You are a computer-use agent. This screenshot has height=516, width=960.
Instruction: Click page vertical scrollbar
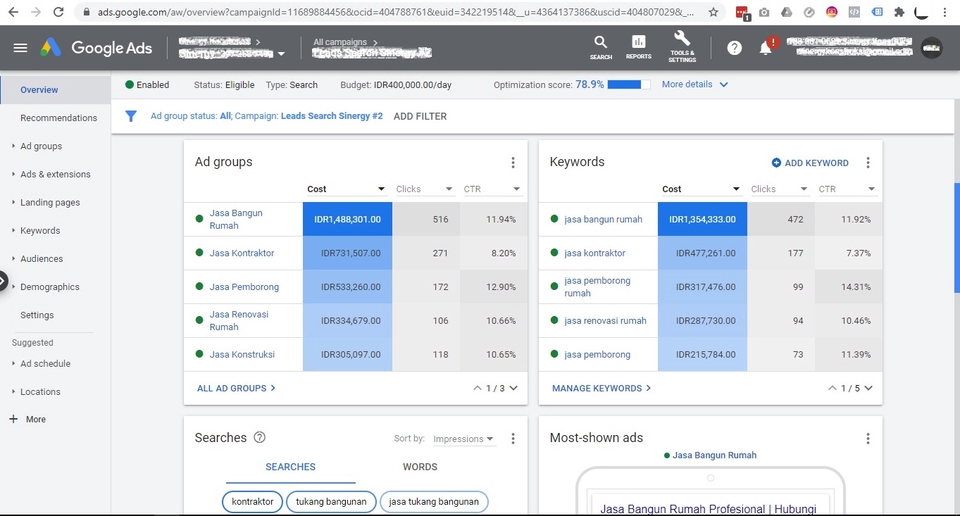[x=956, y=237]
